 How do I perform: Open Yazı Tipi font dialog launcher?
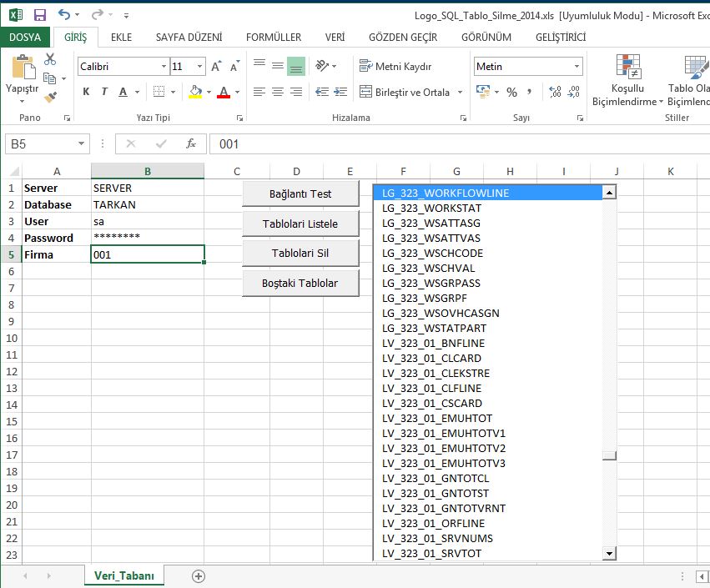coord(239,118)
